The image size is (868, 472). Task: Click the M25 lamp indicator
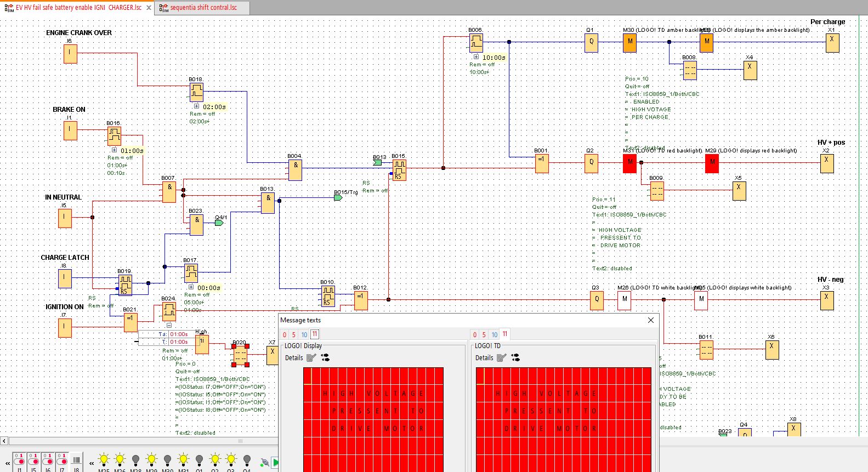click(x=104, y=459)
